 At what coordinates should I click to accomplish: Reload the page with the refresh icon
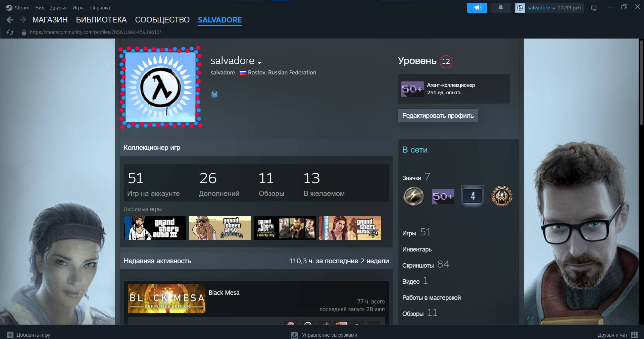pos(10,32)
